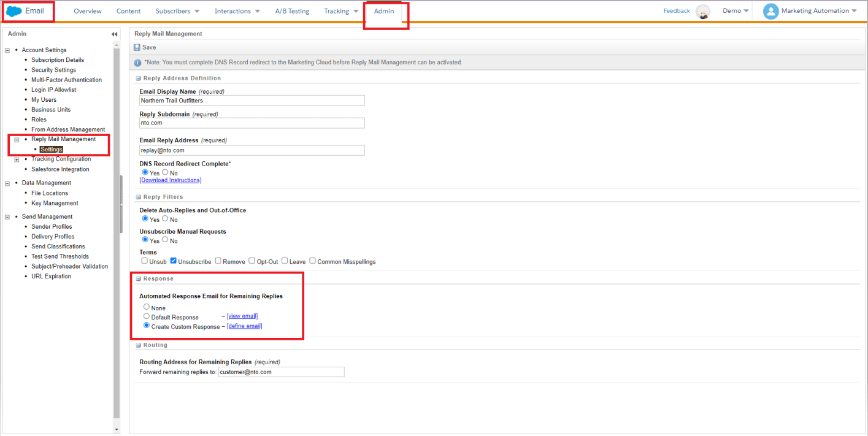Click the Marketing Automation profile icon
Viewport: 868px width, 436px height.
770,11
